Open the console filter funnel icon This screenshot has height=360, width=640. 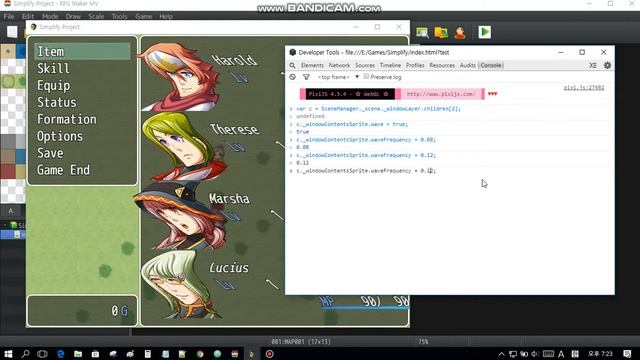click(x=306, y=77)
